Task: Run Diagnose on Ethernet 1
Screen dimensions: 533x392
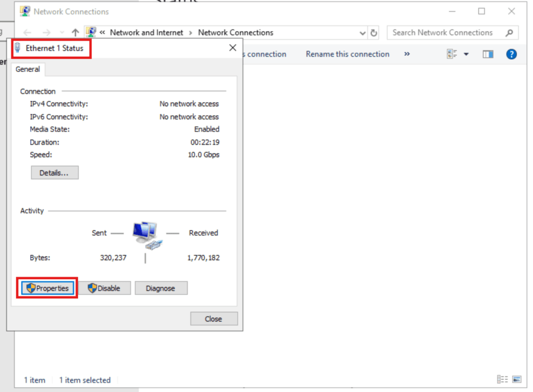Action: [161, 288]
